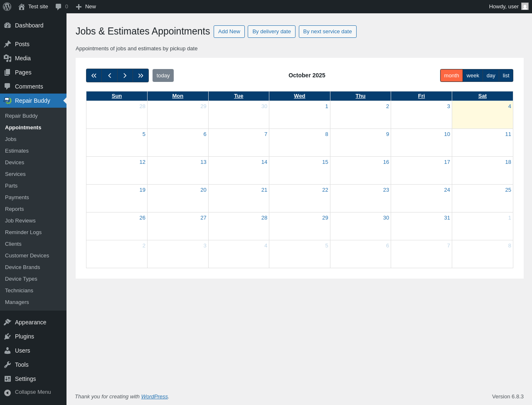
Task: Switch calendar to day view
Action: [491, 76]
